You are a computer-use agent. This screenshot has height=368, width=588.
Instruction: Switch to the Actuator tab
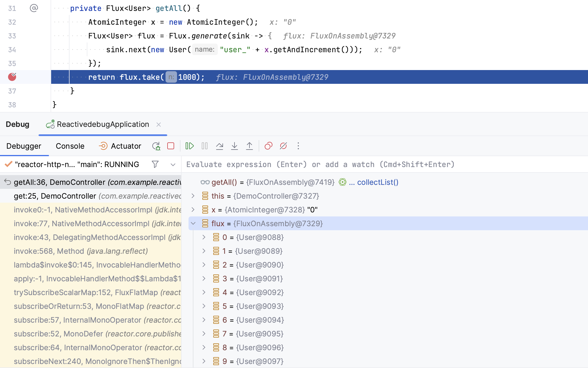click(126, 146)
